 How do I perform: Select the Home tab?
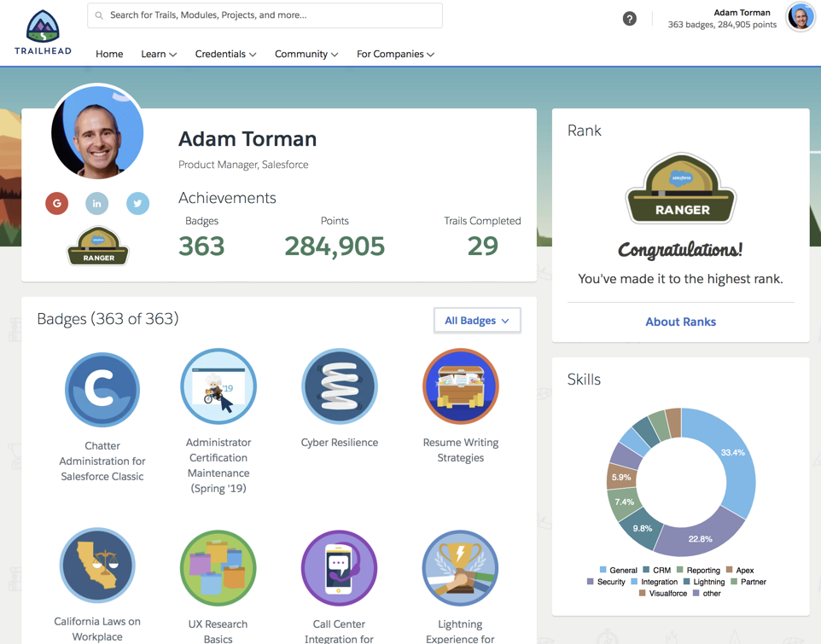pyautogui.click(x=109, y=54)
